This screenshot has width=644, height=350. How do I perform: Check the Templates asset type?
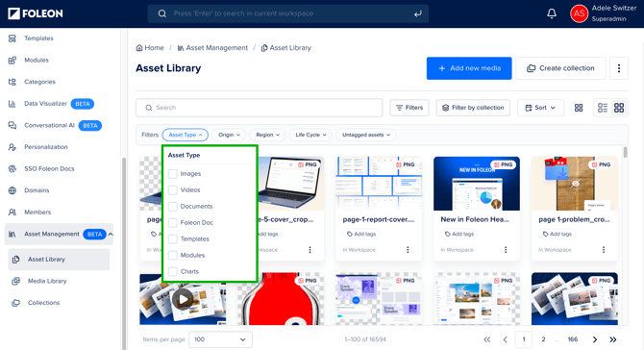pos(173,238)
